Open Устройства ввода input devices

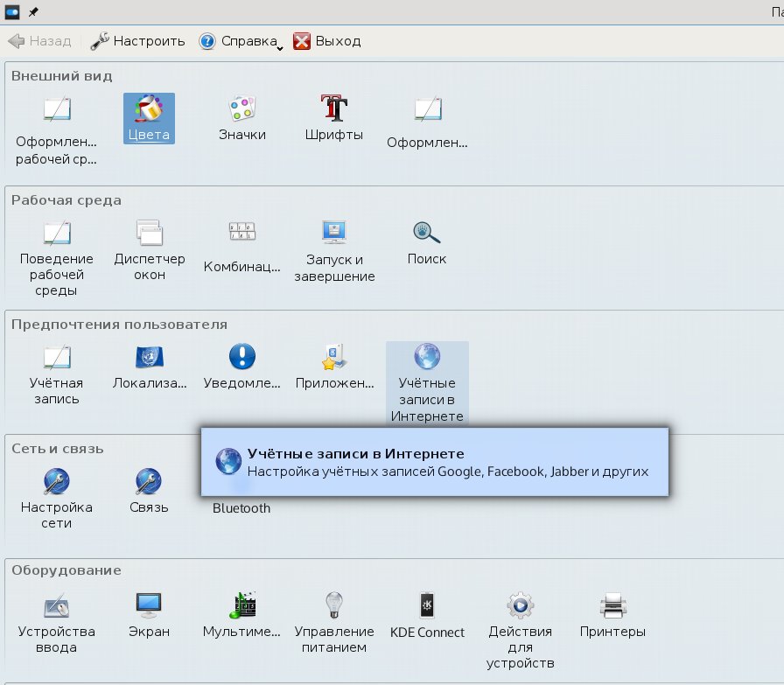[x=57, y=623]
